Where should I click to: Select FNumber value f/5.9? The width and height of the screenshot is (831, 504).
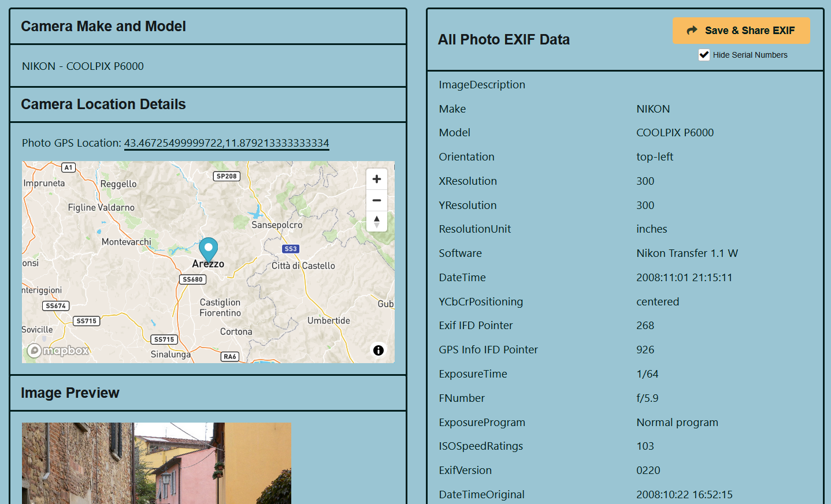point(647,398)
